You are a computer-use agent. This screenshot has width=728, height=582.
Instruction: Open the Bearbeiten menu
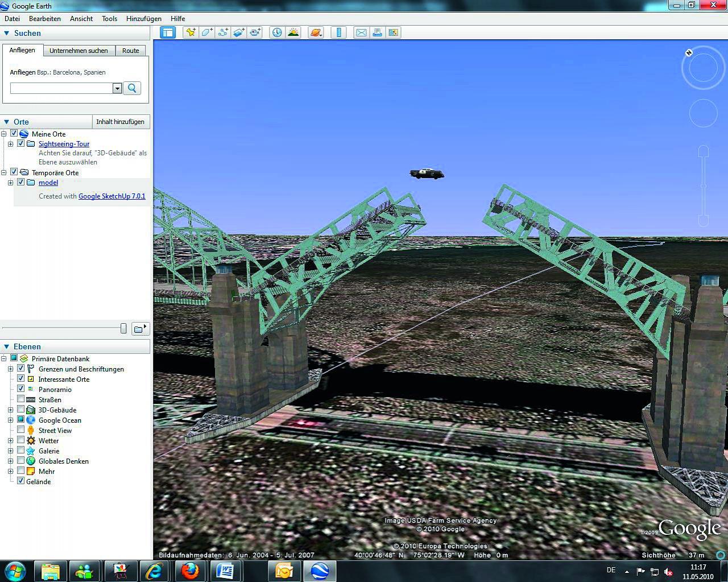click(x=45, y=19)
